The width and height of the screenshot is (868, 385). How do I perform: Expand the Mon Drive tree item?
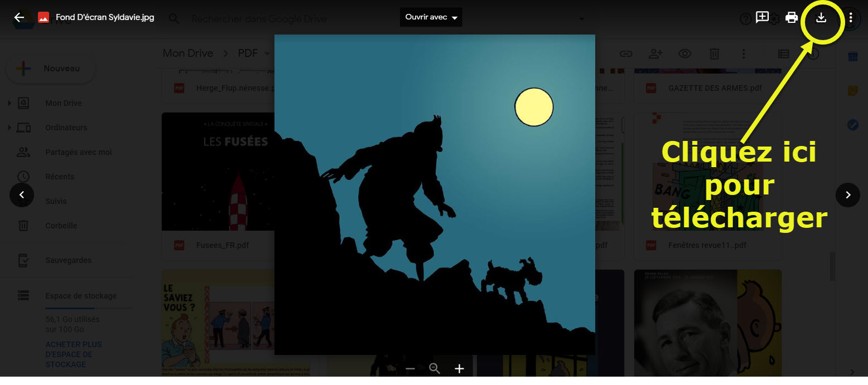(9, 104)
